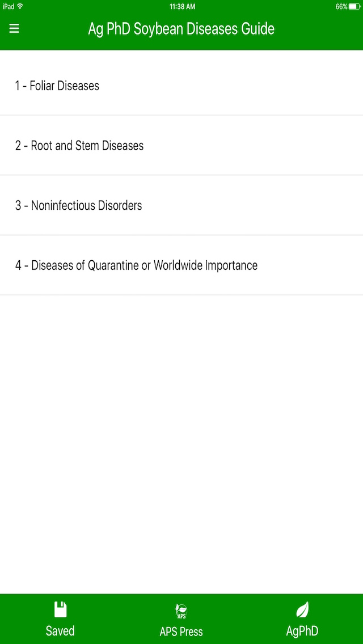The width and height of the screenshot is (363, 644).
Task: Tap the APS Press logo icon
Action: pyautogui.click(x=181, y=611)
